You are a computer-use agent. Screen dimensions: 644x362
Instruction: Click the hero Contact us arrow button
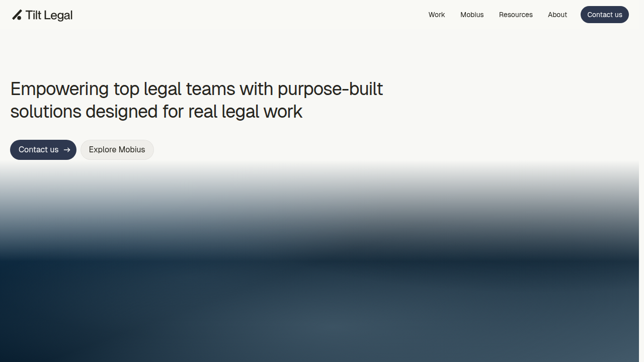43,150
